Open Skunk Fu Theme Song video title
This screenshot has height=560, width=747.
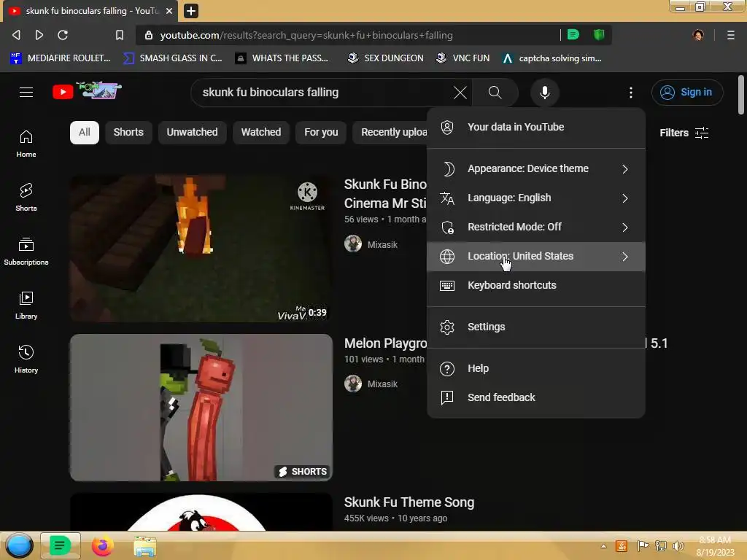point(409,502)
